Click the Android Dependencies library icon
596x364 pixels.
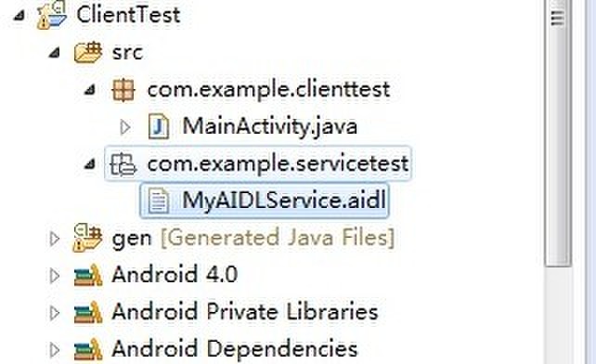(88, 349)
